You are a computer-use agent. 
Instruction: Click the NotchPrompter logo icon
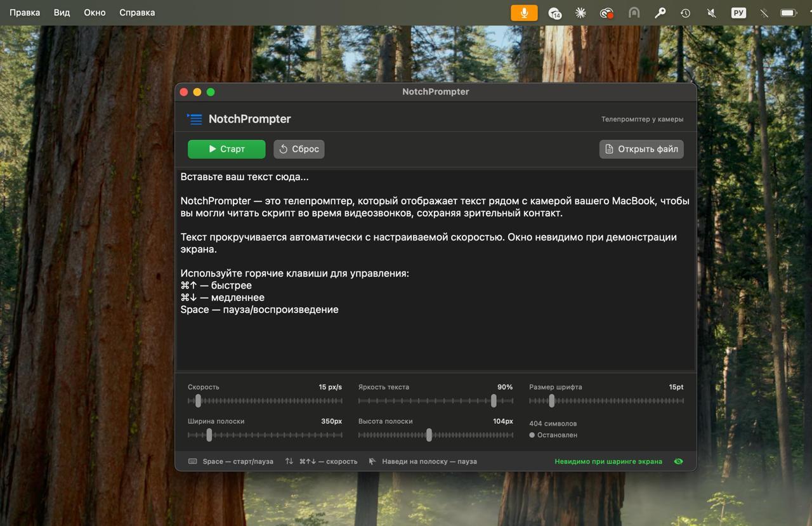pyautogui.click(x=195, y=119)
